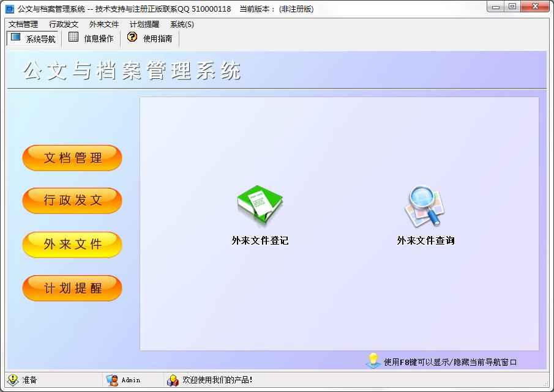Click the 外来文件登记 label
554x392 pixels.
point(260,240)
